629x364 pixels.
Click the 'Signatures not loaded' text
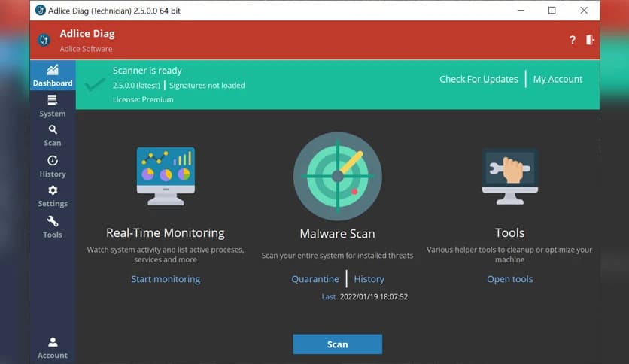click(x=207, y=86)
